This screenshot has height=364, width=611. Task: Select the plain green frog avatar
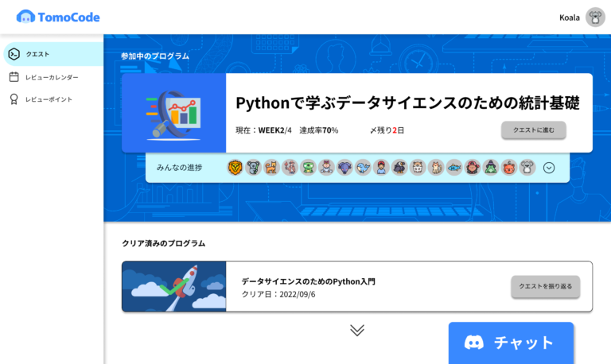tap(308, 168)
